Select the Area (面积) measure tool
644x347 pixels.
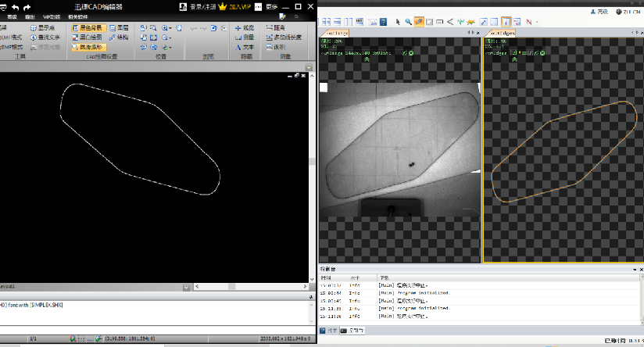point(276,47)
